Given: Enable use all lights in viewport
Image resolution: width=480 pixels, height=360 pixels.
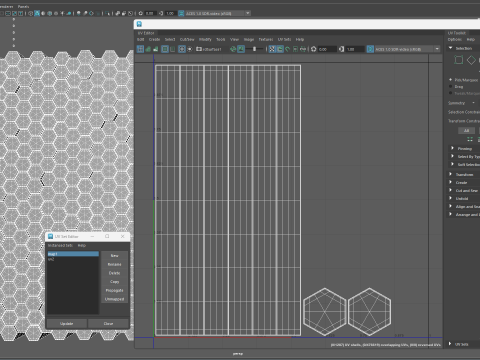Looking at the screenshot, I should 62,13.
